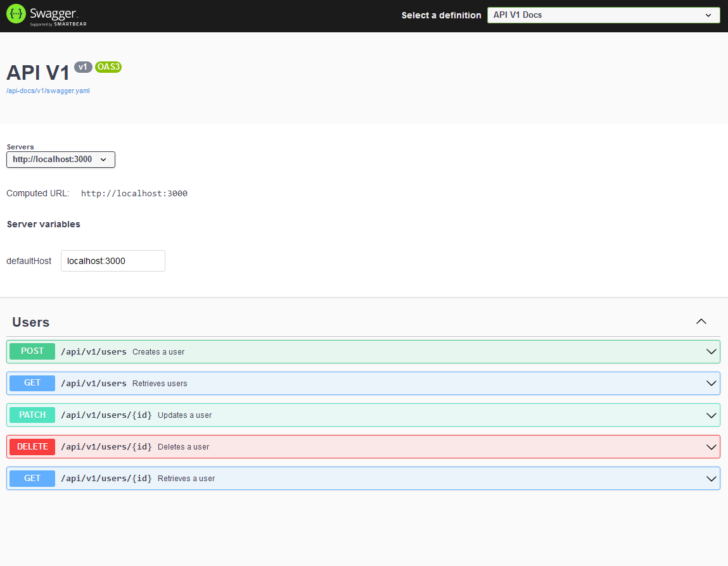Click the Computed URL value
Screen dimensions: 728x566
click(134, 193)
